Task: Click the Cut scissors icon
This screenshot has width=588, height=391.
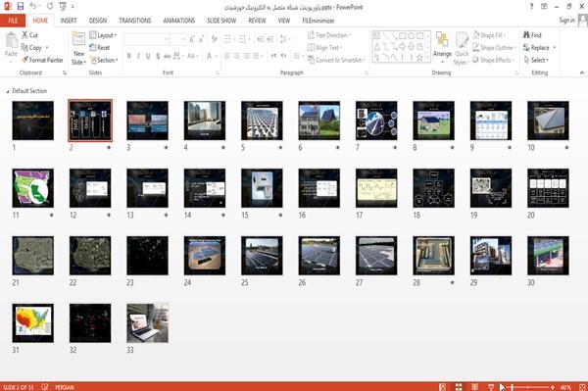Action: click(25, 35)
